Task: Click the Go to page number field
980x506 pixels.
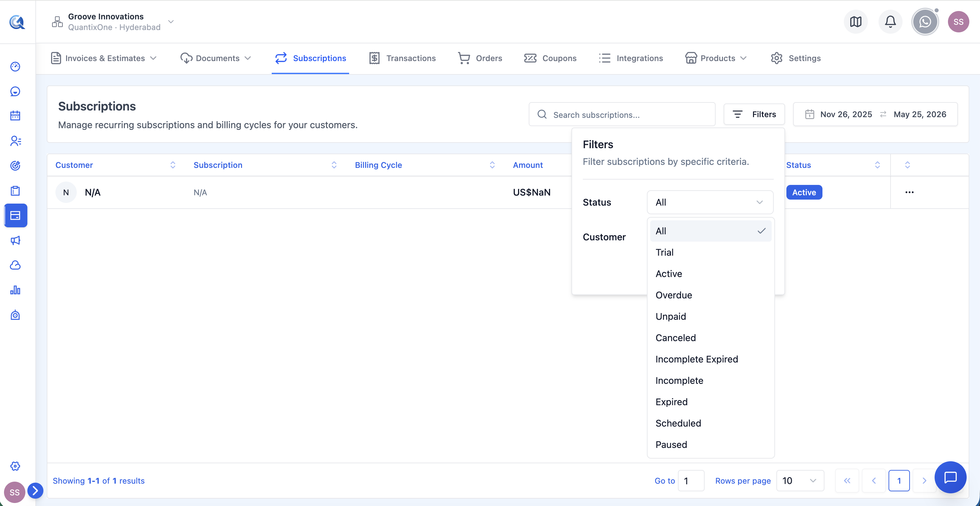Action: point(691,481)
